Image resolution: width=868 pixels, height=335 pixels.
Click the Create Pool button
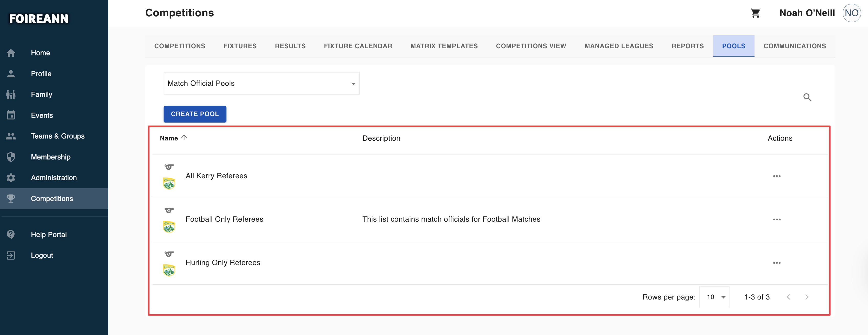[195, 114]
